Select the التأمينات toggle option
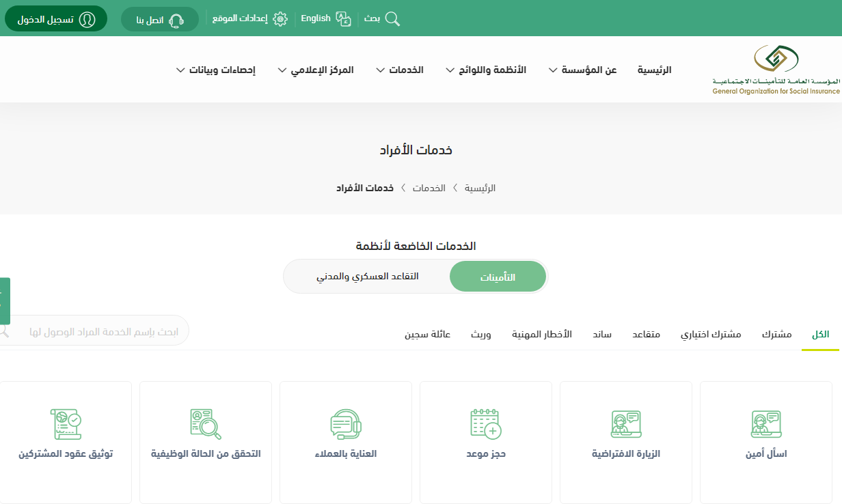Screen dimensions: 842x504 [498, 277]
